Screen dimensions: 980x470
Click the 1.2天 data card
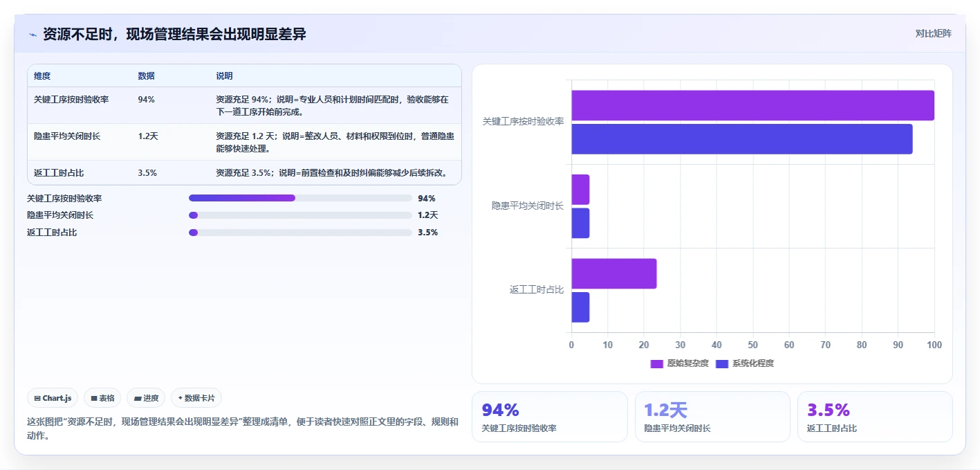pyautogui.click(x=712, y=417)
